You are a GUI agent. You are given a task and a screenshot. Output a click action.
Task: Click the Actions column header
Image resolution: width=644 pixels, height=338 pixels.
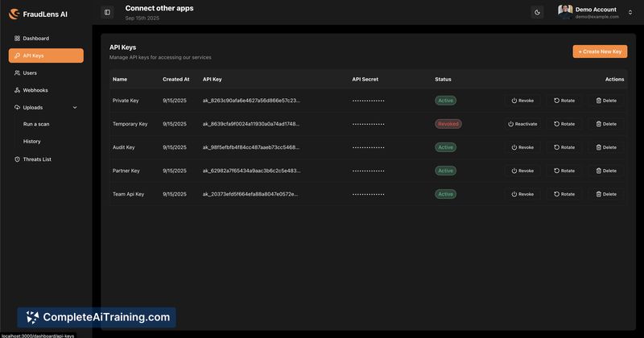click(614, 79)
